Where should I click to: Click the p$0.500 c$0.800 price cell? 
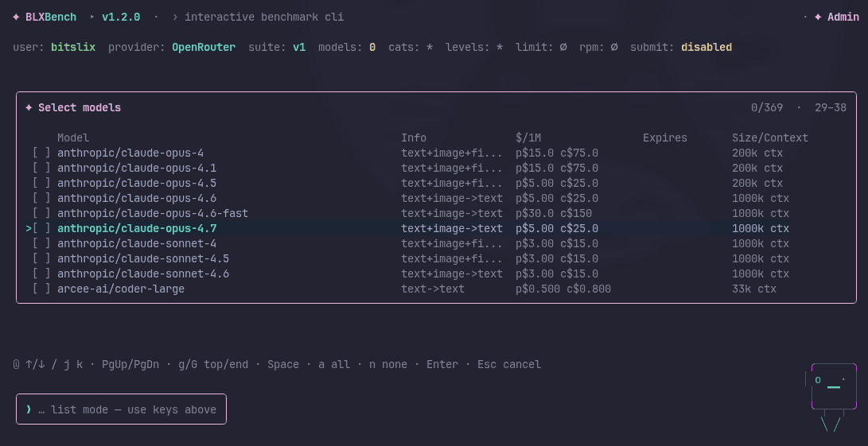click(563, 289)
